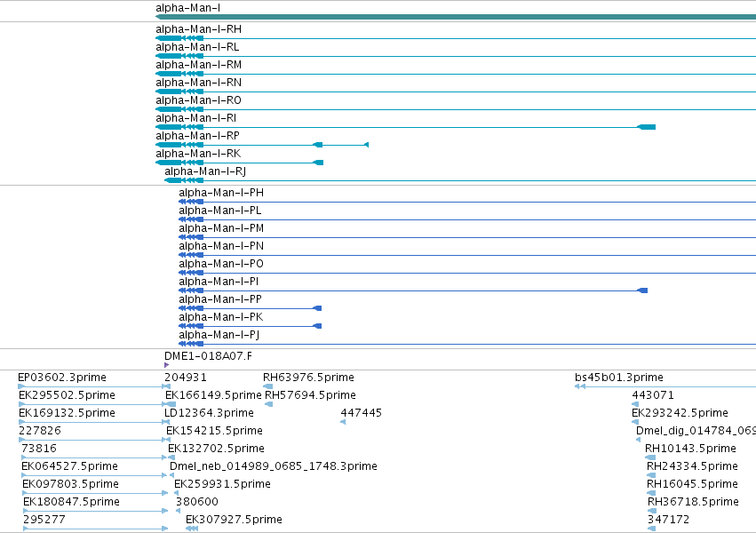Select Dmel_neb_014989_0685_1748.3prime feature
This screenshot has height=533, width=756.
(x=274, y=467)
